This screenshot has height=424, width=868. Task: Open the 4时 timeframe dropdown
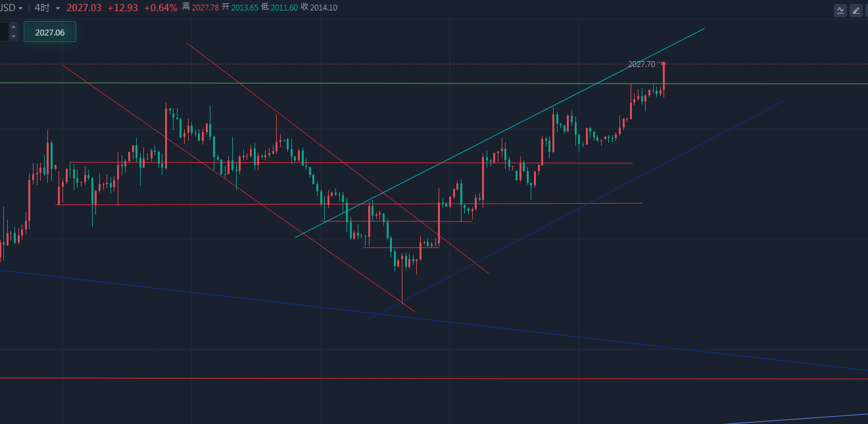tap(47, 8)
